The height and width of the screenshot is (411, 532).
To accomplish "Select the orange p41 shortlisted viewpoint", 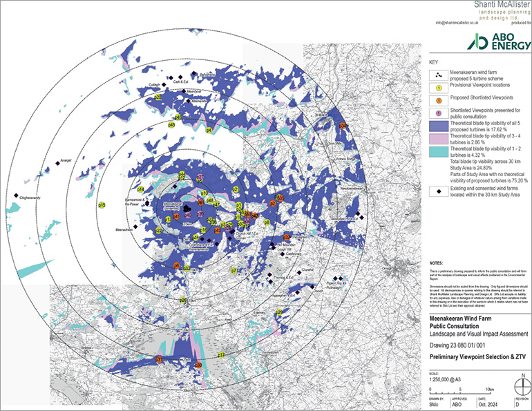I will (177, 218).
